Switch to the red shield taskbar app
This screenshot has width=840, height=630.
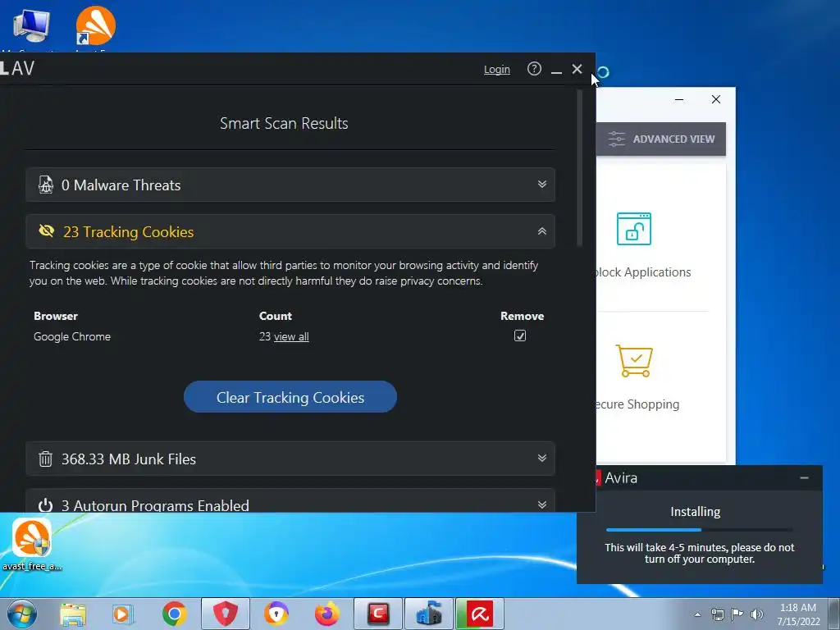225,614
